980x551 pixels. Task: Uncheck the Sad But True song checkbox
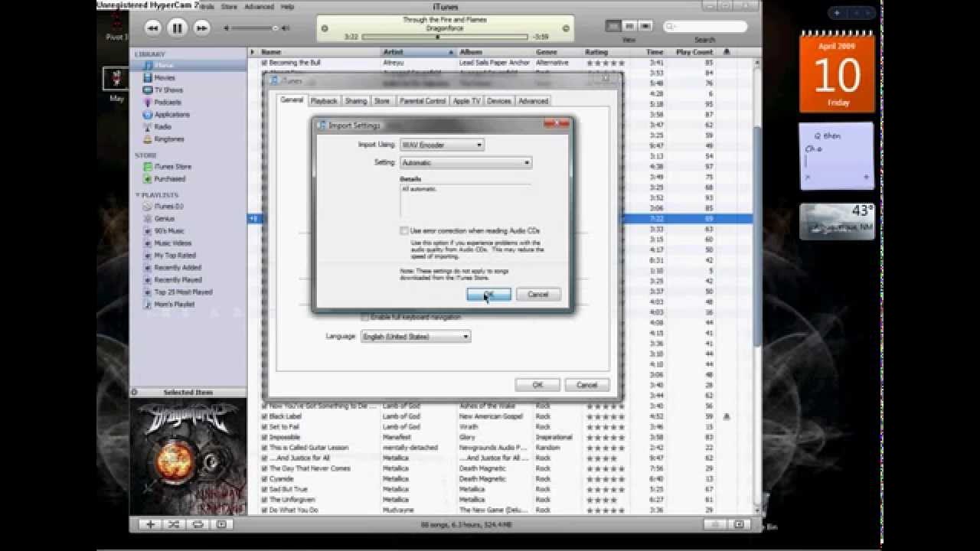pos(264,489)
